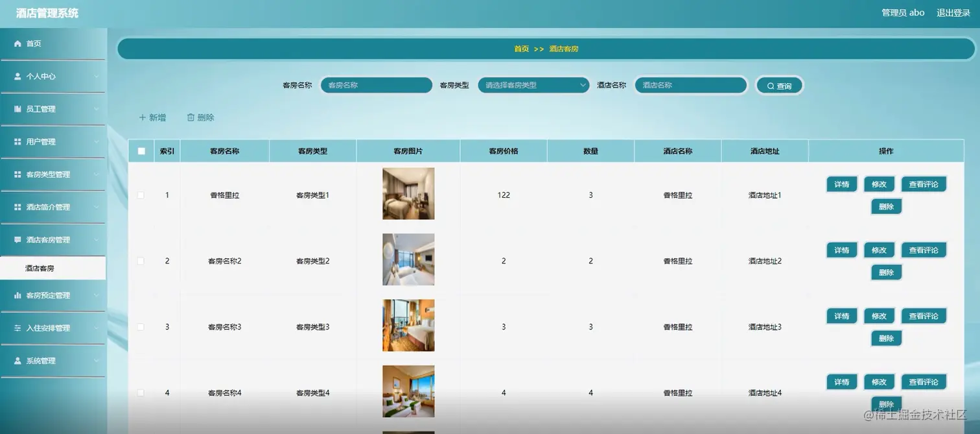This screenshot has width=980, height=434.
Task: Click the trash icon next to 删除
Action: click(x=191, y=117)
